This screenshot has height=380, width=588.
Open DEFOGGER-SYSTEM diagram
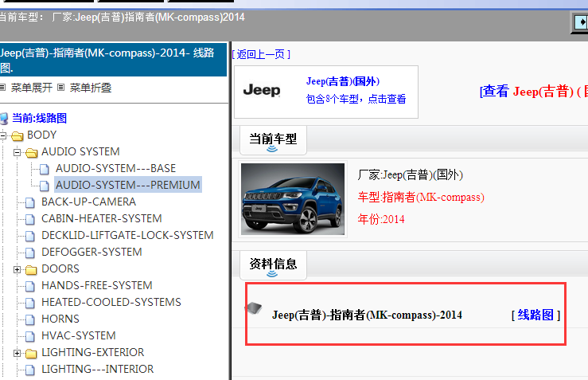click(x=92, y=252)
